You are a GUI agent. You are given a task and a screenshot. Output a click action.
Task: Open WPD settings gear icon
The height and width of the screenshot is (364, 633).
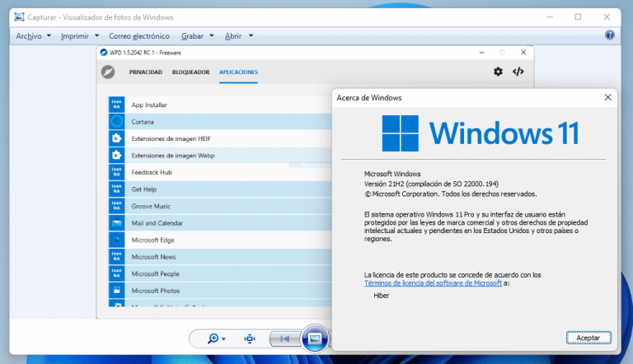(x=498, y=72)
